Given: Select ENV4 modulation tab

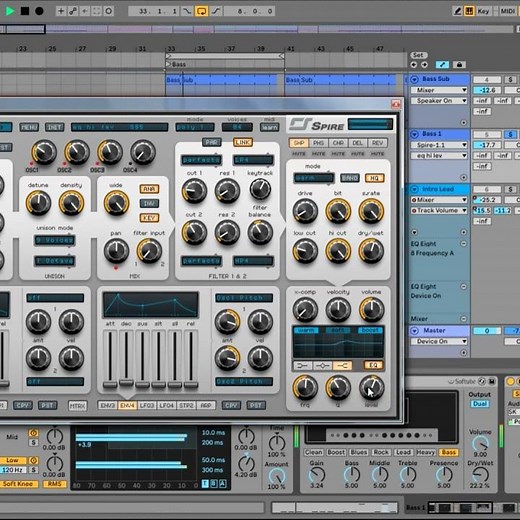Looking at the screenshot, I should point(127,406).
